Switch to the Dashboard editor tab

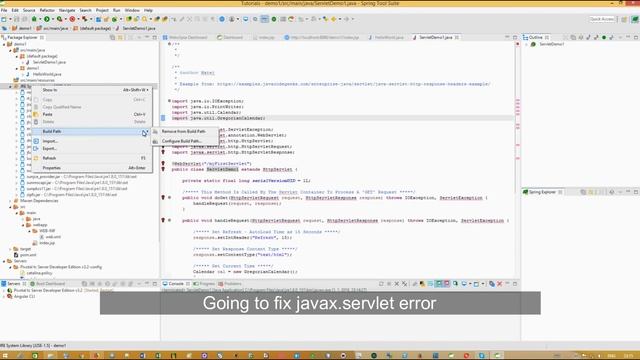[x=230, y=38]
